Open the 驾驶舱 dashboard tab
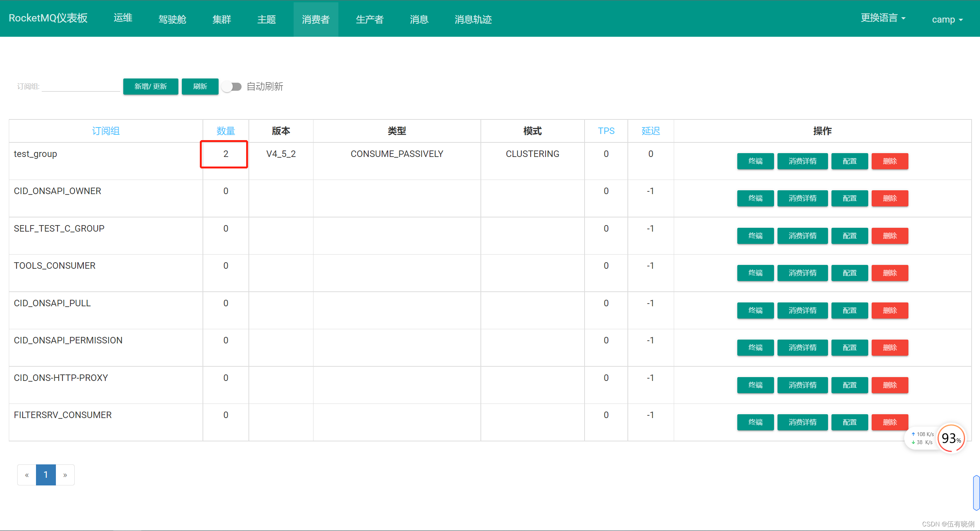 [172, 19]
